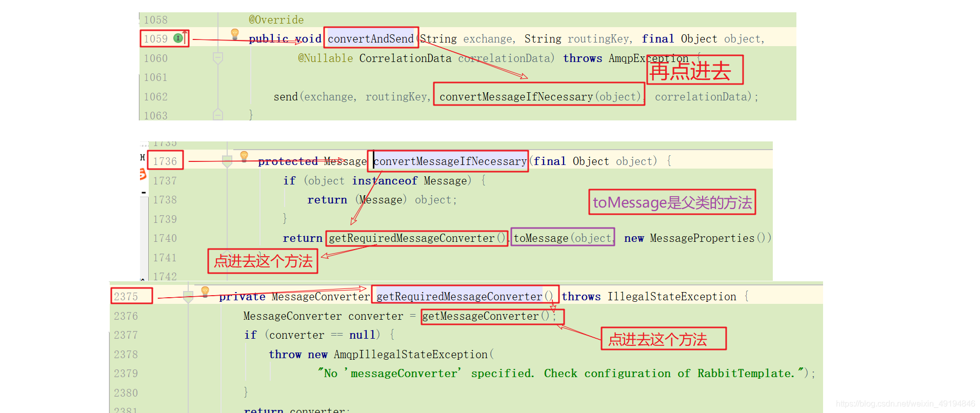Click the getRequiredMessageConverter declaration on line 2375

(459, 297)
